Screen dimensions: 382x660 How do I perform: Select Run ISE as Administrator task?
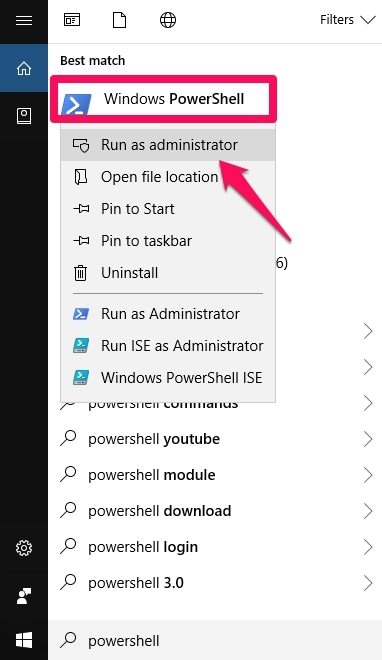click(168, 346)
